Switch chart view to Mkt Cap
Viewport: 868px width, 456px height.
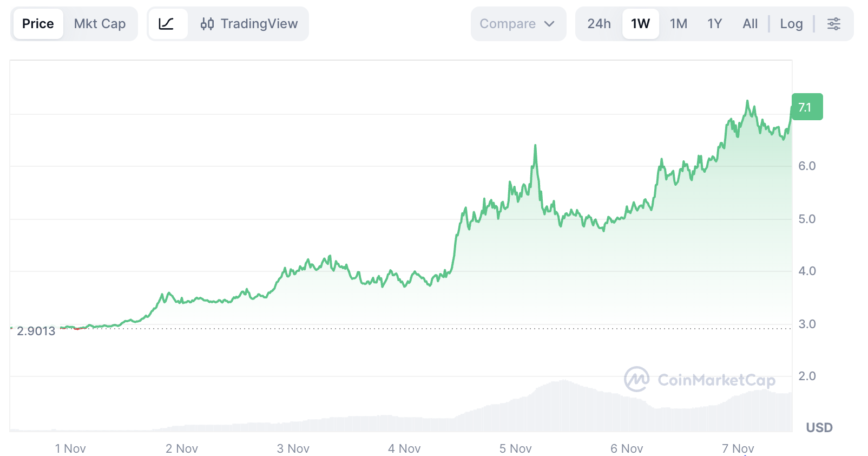point(100,23)
